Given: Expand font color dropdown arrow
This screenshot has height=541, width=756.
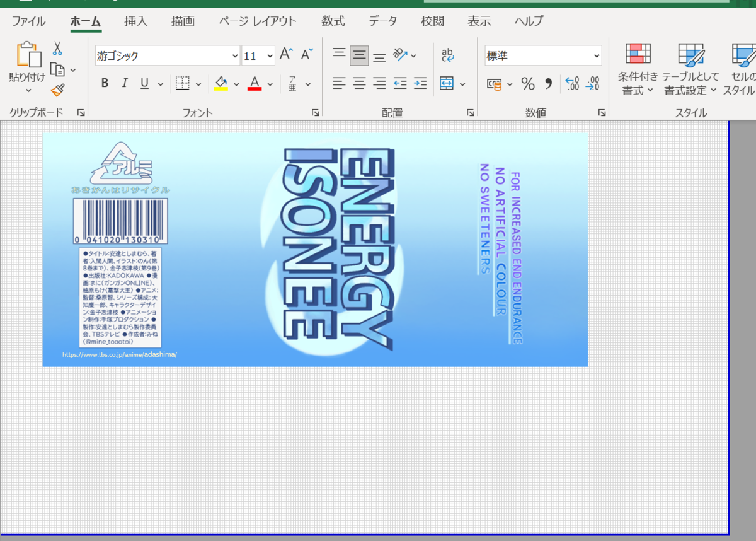Looking at the screenshot, I should coord(270,84).
